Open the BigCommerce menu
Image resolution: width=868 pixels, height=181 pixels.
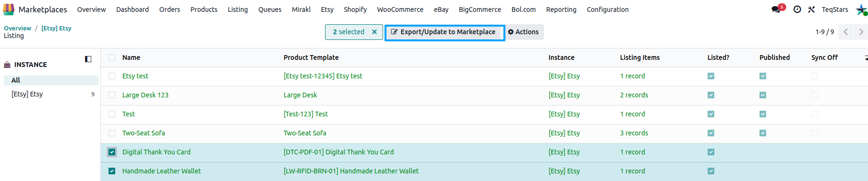point(480,10)
